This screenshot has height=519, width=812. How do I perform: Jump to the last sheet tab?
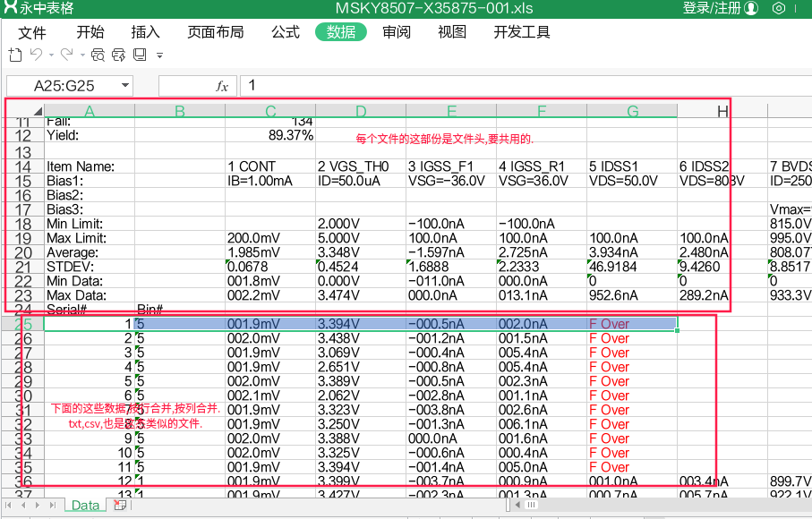[x=52, y=505]
